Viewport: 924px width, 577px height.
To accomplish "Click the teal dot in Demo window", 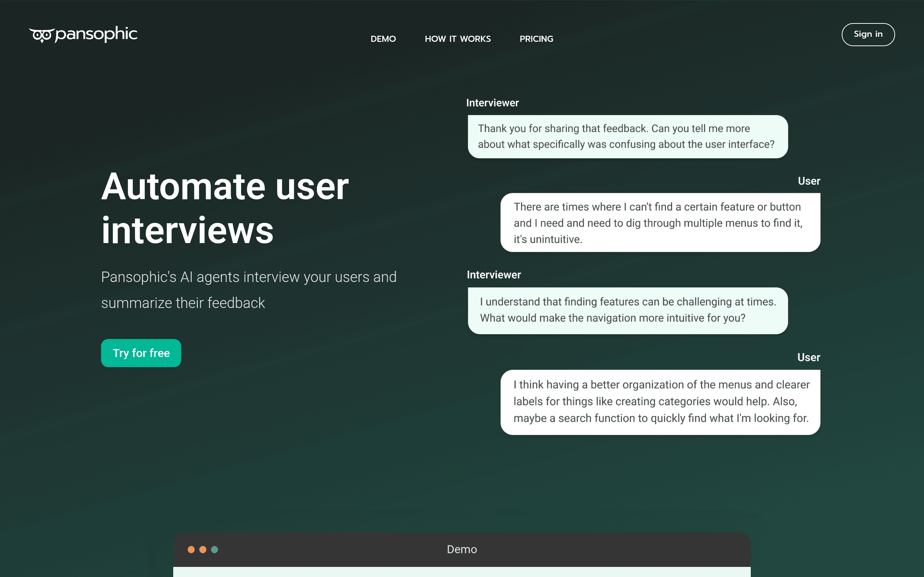I will (x=215, y=550).
